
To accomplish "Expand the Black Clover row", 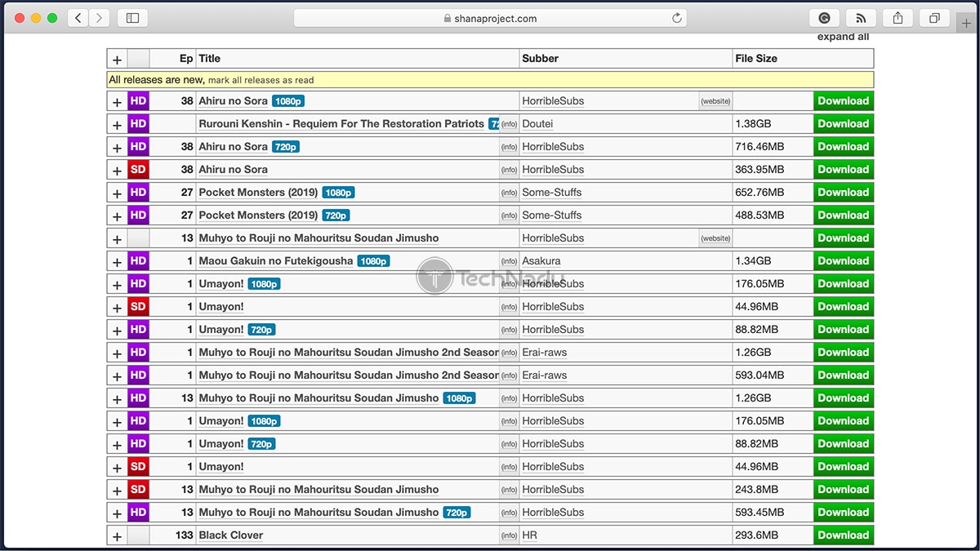I will (117, 535).
